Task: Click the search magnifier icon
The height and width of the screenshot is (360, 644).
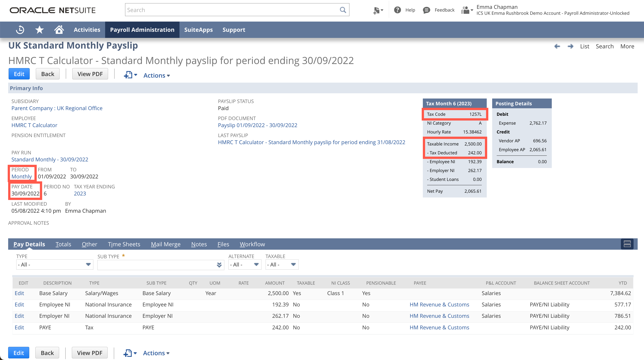Action: 343,10
